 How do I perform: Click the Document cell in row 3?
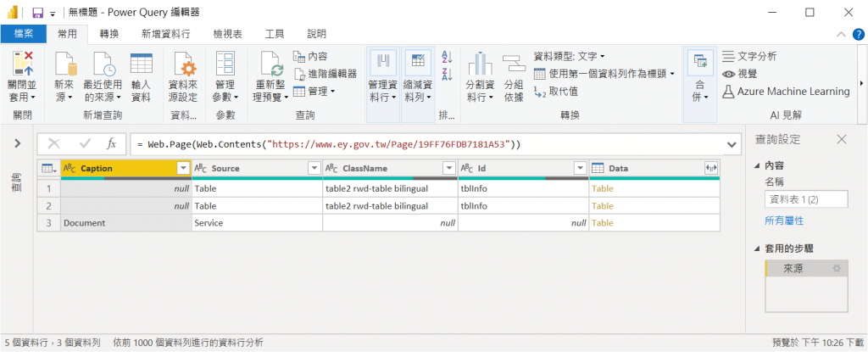[x=126, y=223]
